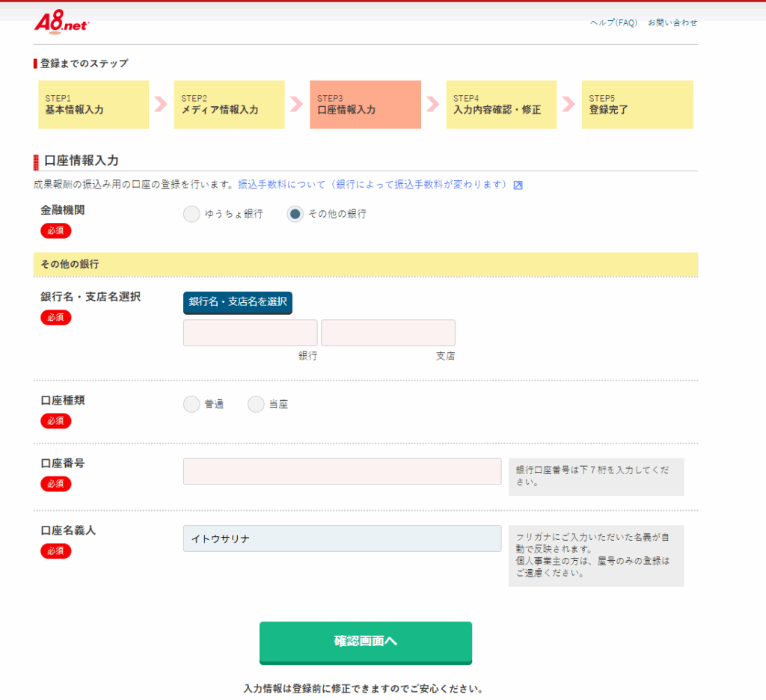
Task: Choose 普通 account type
Action: click(x=192, y=405)
